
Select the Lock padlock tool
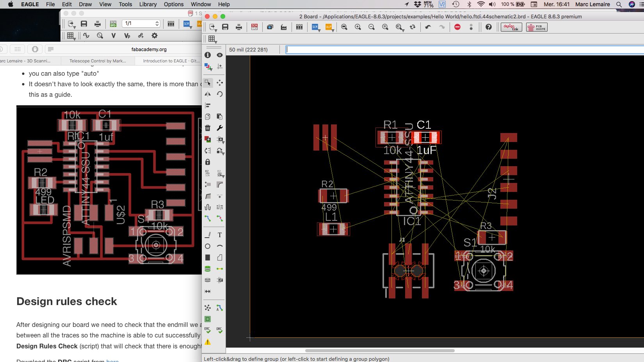pyautogui.click(x=208, y=162)
